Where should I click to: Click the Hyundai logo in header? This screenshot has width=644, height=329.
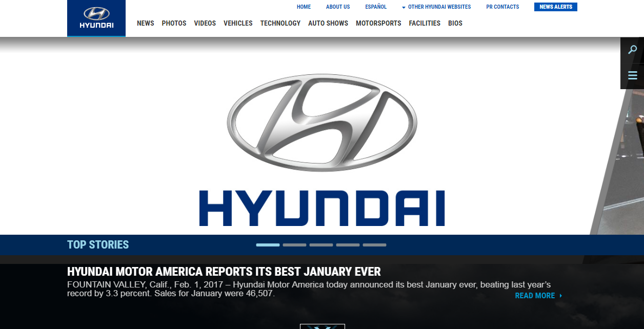click(x=96, y=18)
